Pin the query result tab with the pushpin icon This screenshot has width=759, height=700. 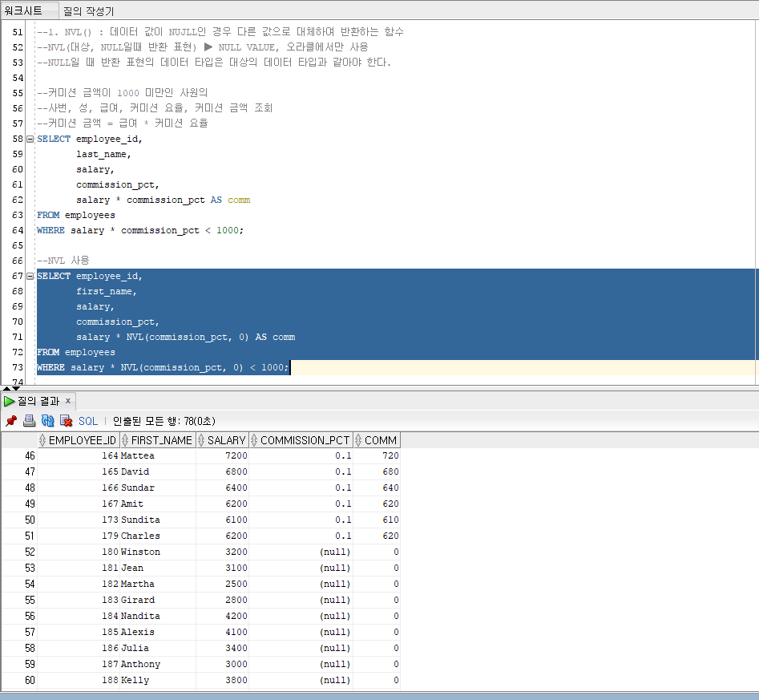pyautogui.click(x=11, y=421)
